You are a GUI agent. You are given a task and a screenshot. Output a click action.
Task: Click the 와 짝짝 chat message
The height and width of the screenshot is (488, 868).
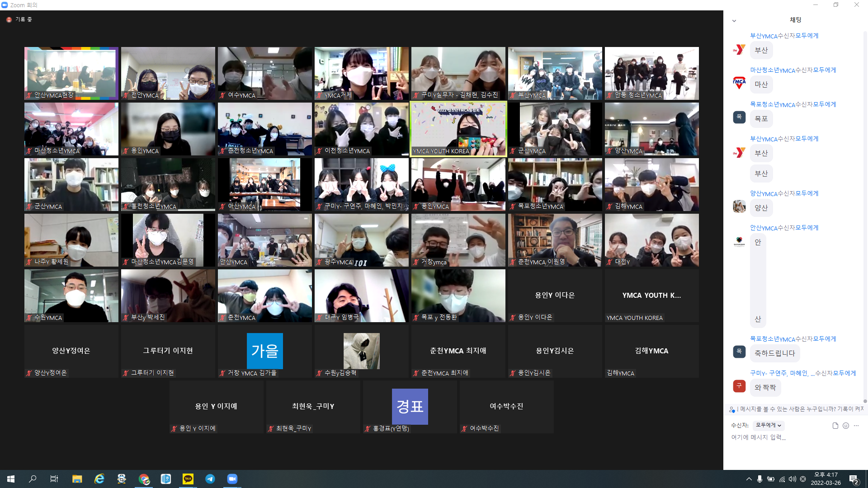(x=765, y=388)
